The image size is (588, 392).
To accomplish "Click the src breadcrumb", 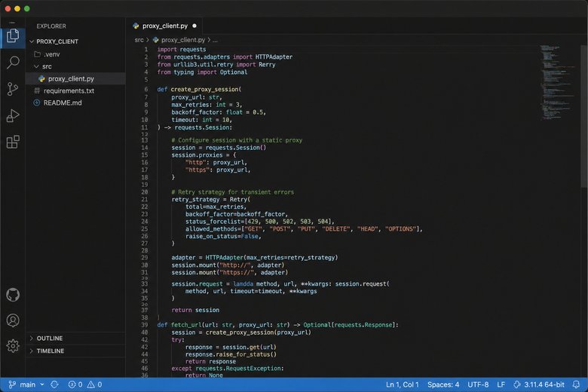I will pyautogui.click(x=139, y=40).
